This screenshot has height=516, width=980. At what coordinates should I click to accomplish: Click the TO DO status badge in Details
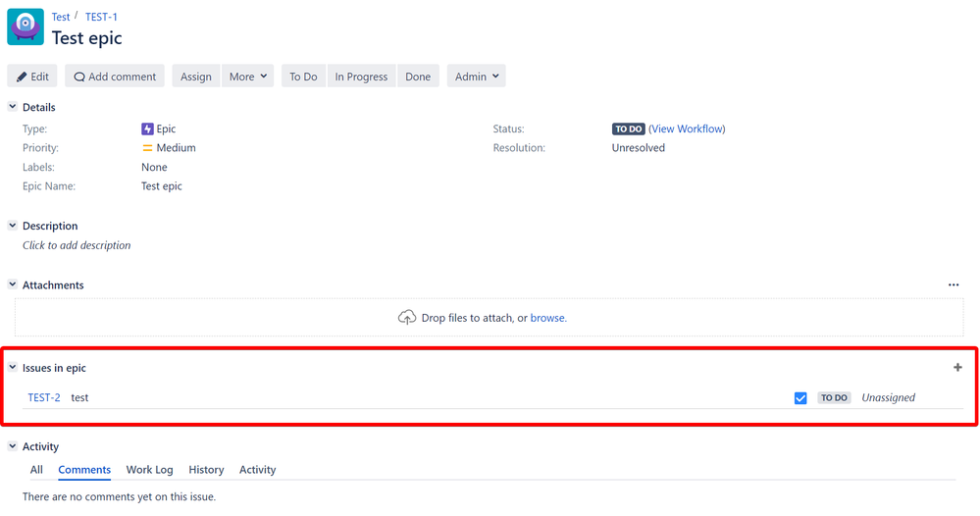(x=628, y=129)
